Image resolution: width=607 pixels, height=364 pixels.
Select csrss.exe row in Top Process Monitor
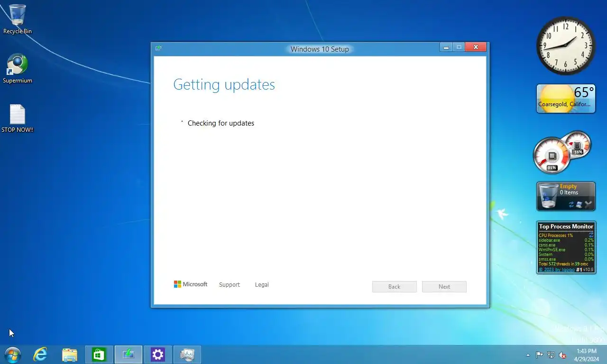(566, 245)
